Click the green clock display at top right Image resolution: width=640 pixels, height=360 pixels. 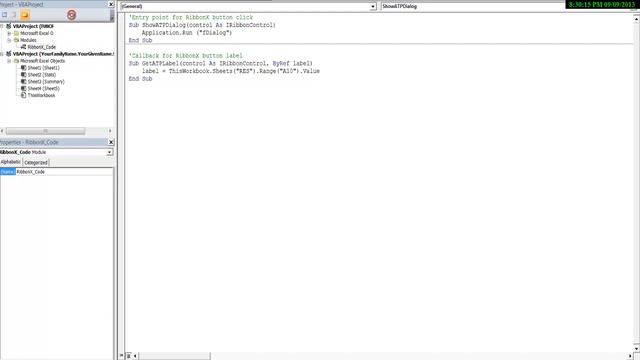[602, 4]
